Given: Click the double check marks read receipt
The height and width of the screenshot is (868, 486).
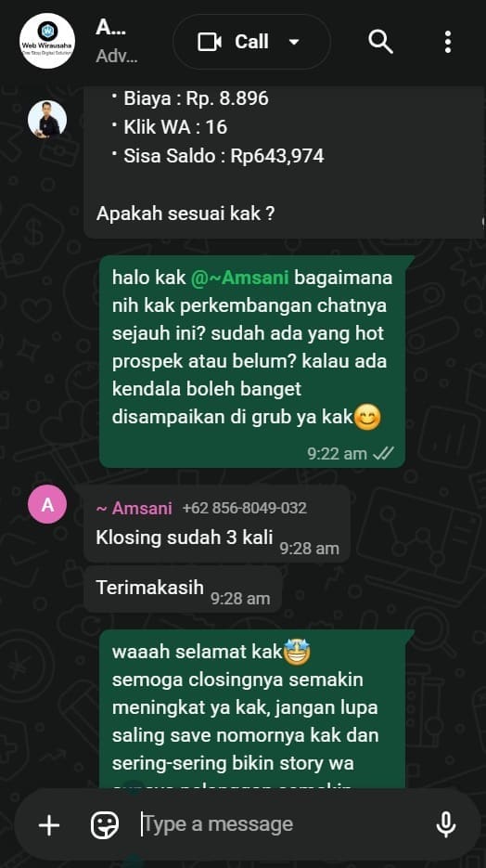Looking at the screenshot, I should 384,453.
